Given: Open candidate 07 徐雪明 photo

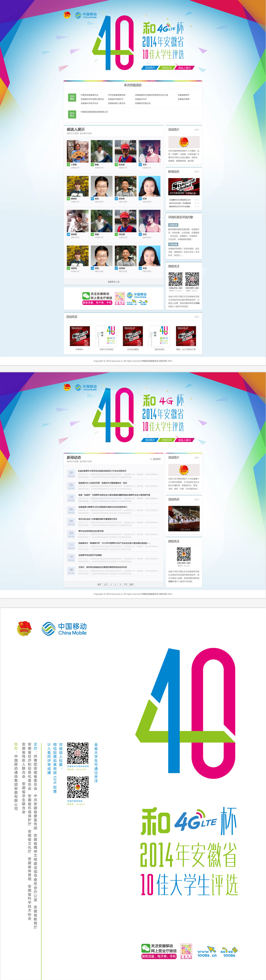Looking at the screenshot, I should coord(126,186).
